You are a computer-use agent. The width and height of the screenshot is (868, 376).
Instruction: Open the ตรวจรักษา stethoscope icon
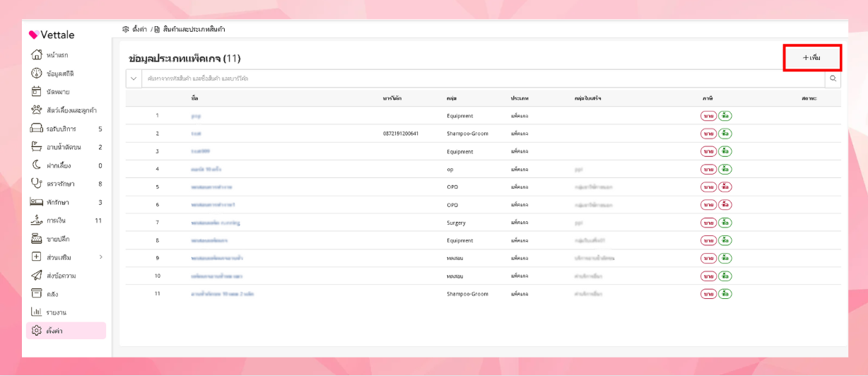[x=37, y=184]
